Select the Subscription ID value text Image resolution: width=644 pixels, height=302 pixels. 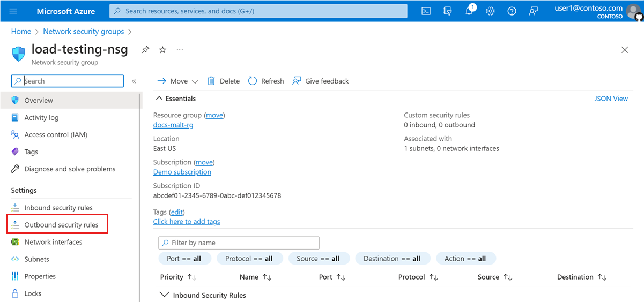pos(217,195)
